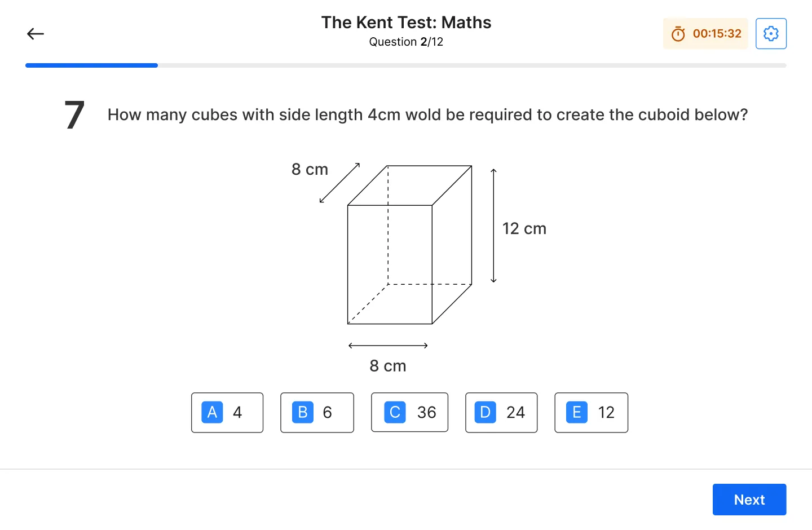
Task: Click the 12 cm height label
Action: pos(524,228)
